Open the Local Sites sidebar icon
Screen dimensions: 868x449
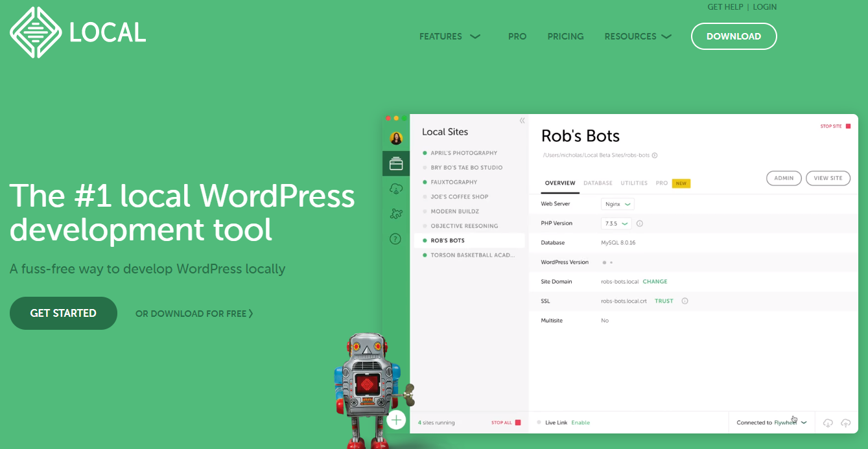[395, 164]
